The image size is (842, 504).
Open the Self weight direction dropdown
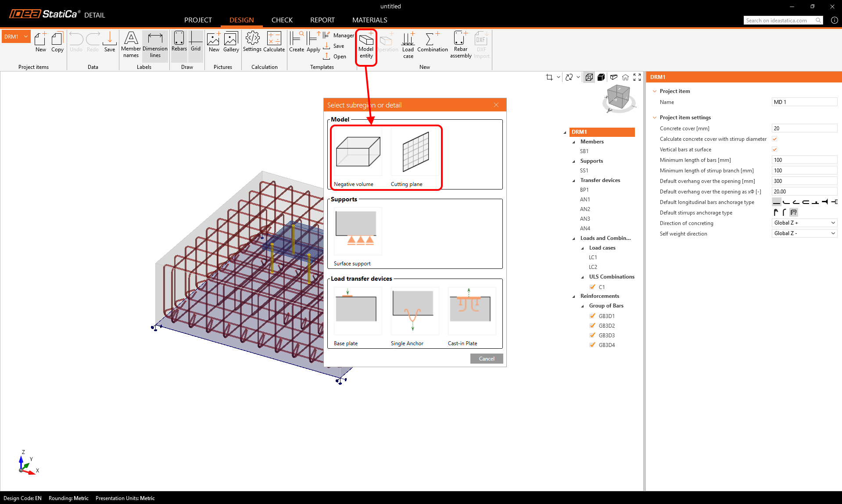pyautogui.click(x=804, y=233)
